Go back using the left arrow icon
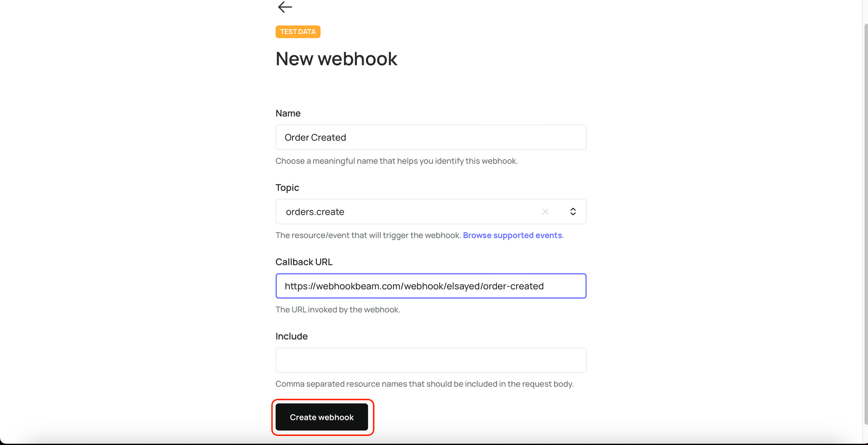This screenshot has width=868, height=445. click(x=285, y=7)
